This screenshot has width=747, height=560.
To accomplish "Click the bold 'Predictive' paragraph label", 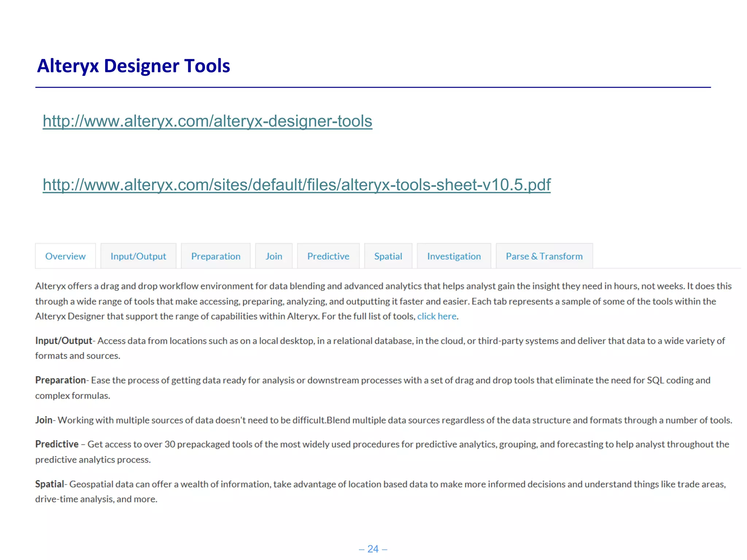I will (x=57, y=444).
